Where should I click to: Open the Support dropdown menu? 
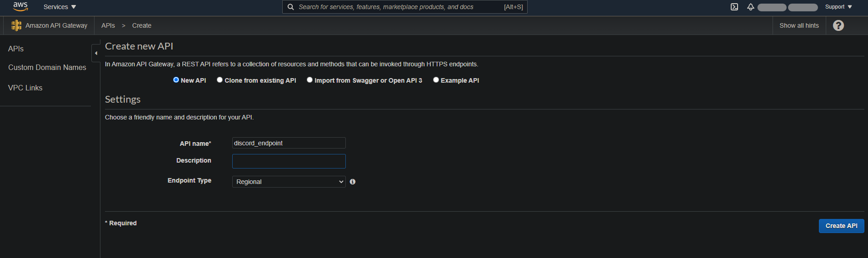[x=838, y=7]
